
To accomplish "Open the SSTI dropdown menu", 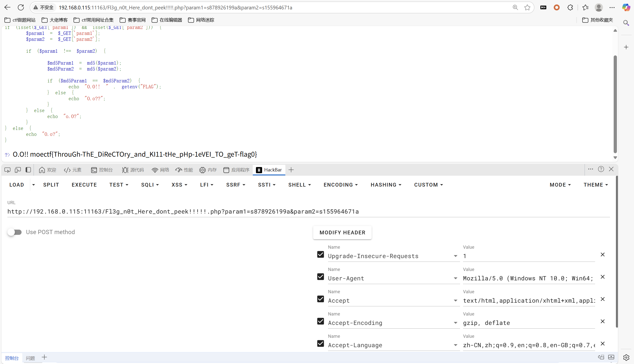I will (267, 185).
